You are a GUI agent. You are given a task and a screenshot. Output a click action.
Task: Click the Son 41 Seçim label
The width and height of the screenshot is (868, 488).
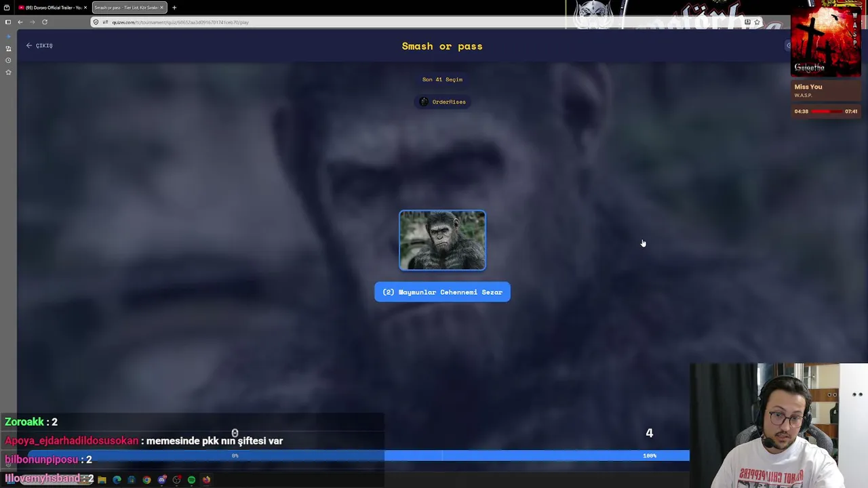[442, 79]
